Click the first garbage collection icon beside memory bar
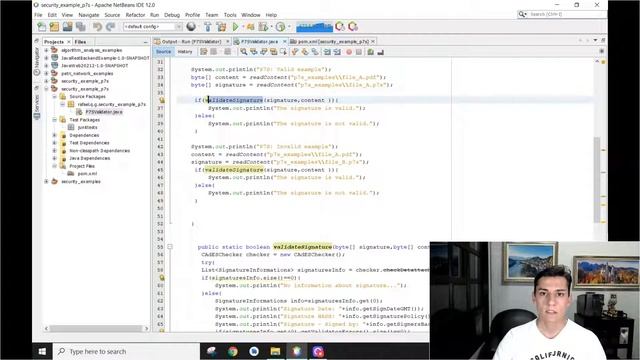Viewport: 640px width, 360px height. [x=340, y=27]
